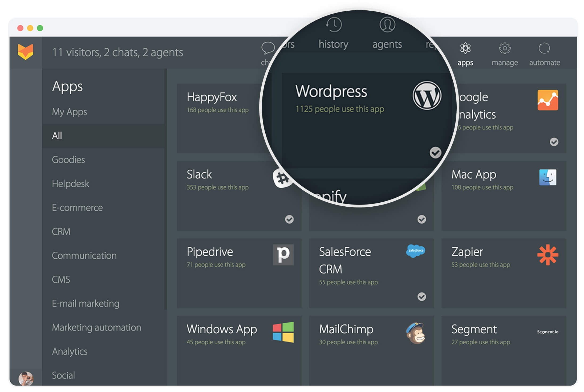
Task: Select the Communication category
Action: pyautogui.click(x=84, y=256)
